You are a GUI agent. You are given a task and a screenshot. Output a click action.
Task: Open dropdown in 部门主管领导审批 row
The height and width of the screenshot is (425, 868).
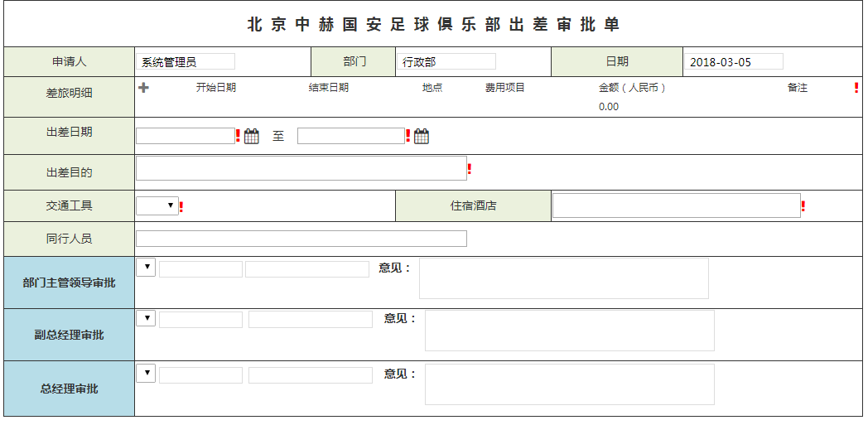click(x=146, y=267)
